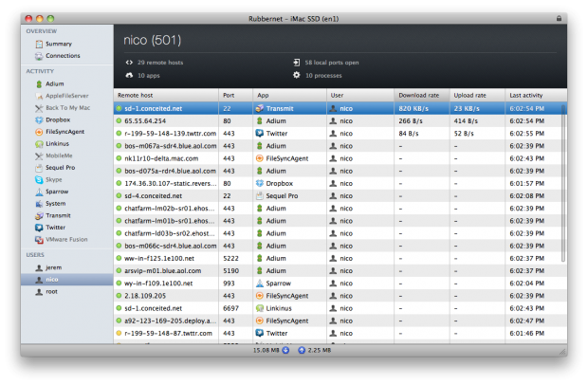This screenshot has height=385, width=588.
Task: Click 820 KB/s download rate cell
Action: coord(413,108)
